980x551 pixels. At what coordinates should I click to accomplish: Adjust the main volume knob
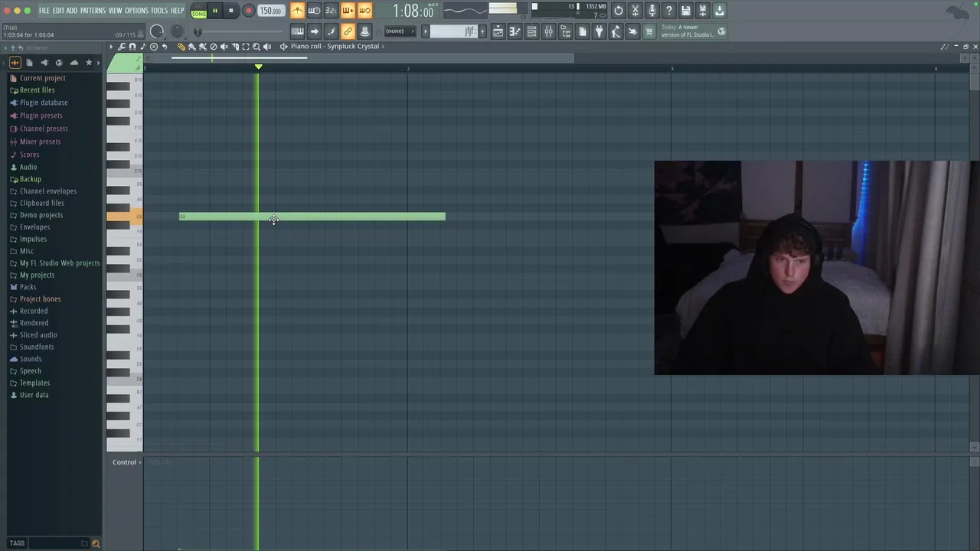[157, 31]
